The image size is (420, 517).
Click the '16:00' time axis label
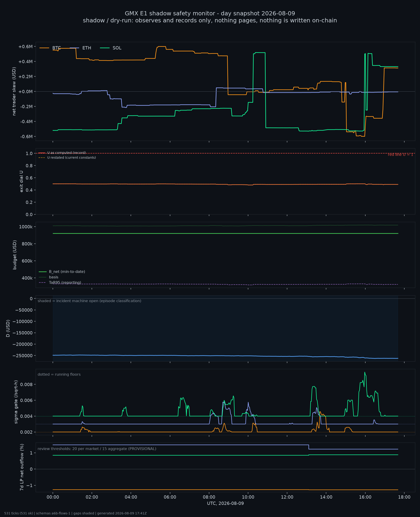coord(365,497)
